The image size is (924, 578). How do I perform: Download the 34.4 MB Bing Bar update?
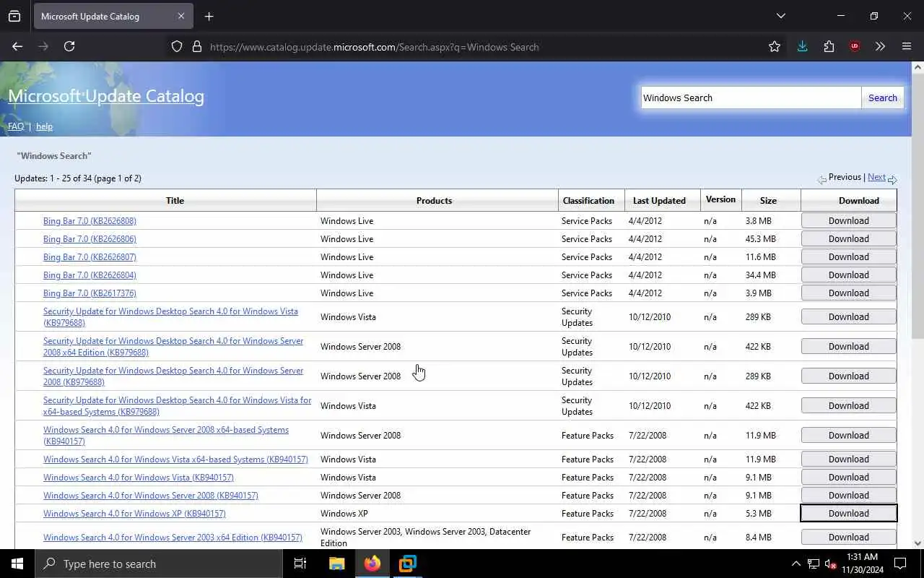coord(848,275)
